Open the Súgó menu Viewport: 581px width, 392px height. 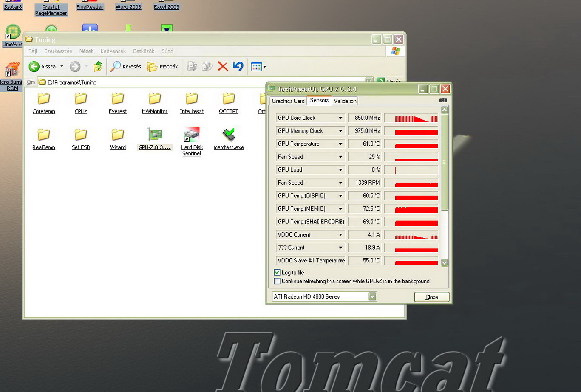point(167,51)
